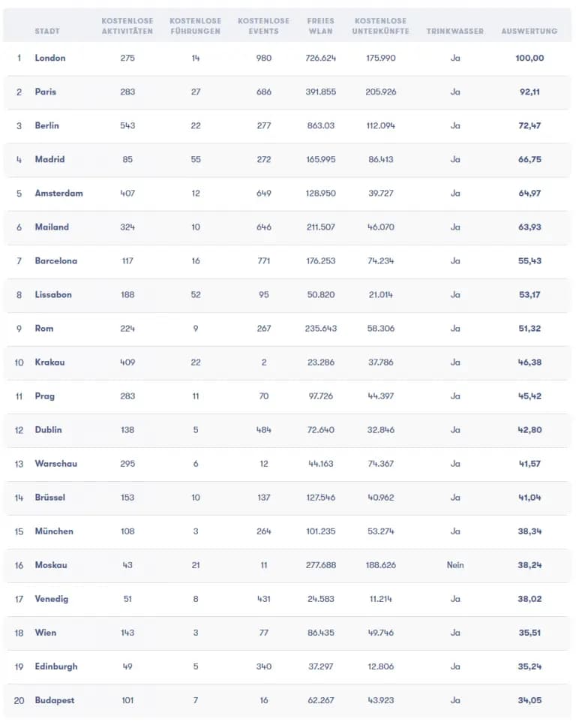Click the Krakau city name

(49, 362)
